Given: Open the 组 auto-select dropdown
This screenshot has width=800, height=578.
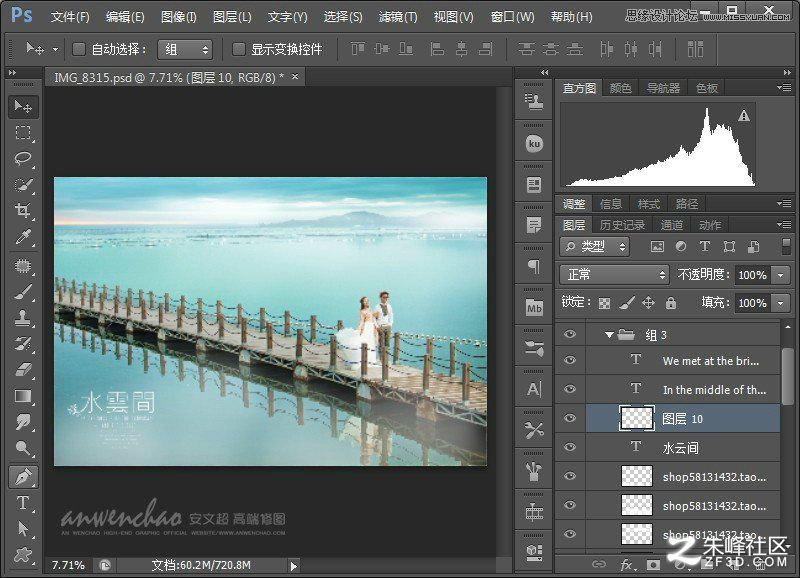Looking at the screenshot, I should (184, 49).
